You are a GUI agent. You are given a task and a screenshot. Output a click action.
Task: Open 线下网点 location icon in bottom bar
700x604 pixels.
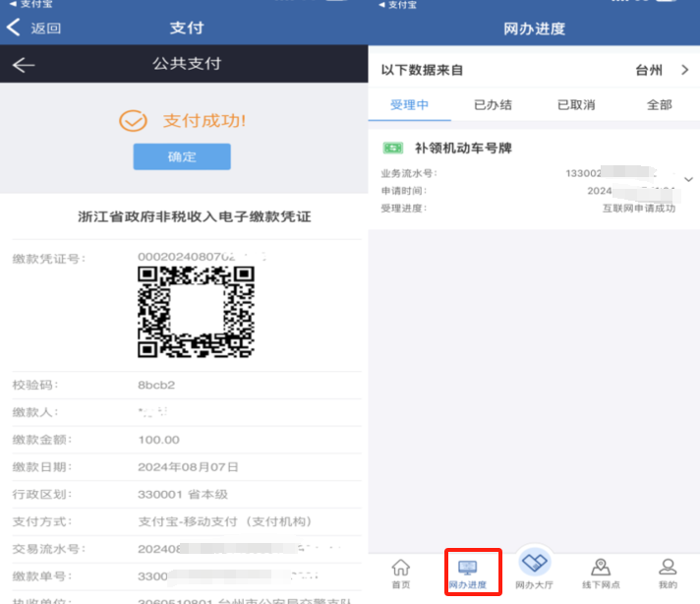tap(601, 567)
